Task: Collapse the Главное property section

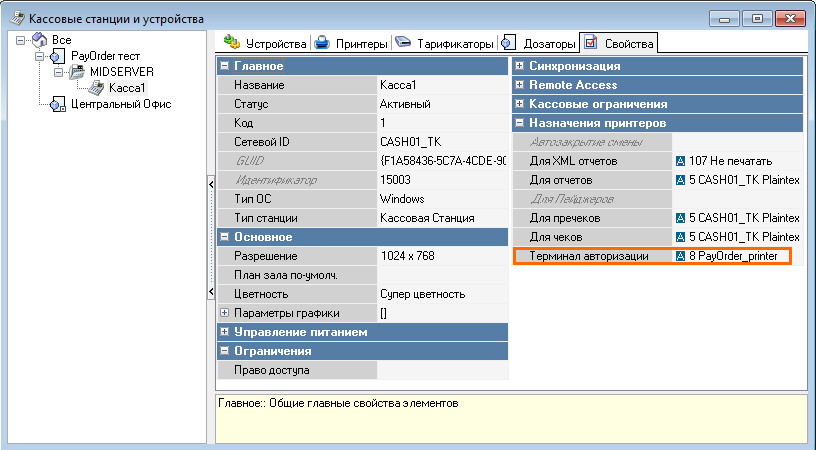Action: pyautogui.click(x=224, y=66)
